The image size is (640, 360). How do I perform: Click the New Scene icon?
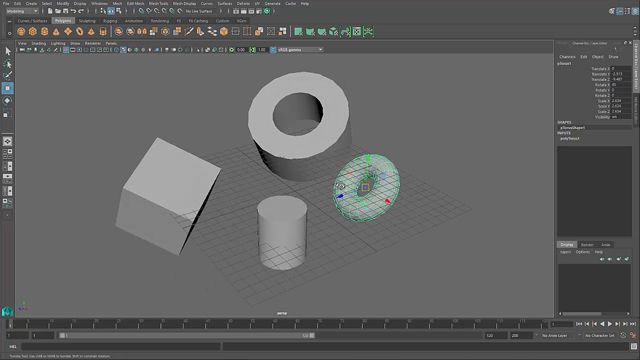[x=50, y=11]
